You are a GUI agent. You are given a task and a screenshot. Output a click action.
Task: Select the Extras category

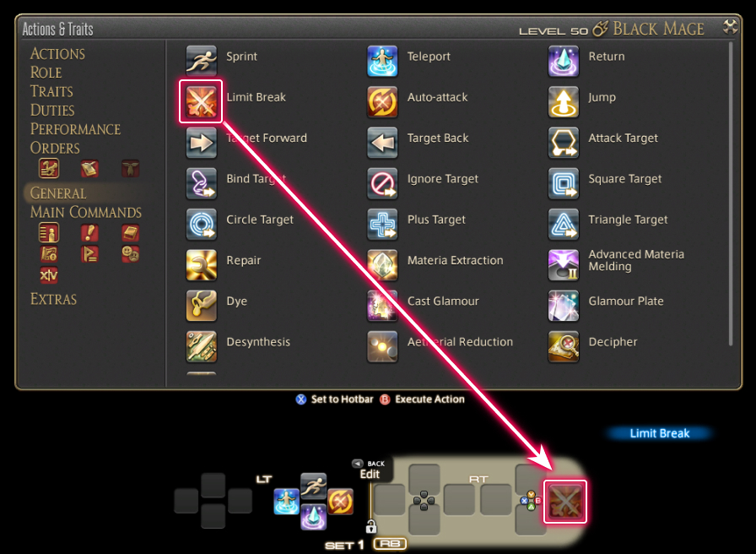(53, 299)
